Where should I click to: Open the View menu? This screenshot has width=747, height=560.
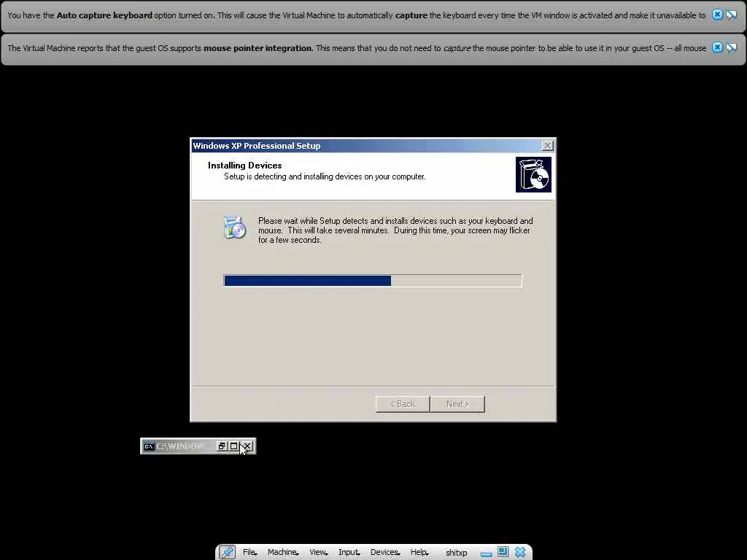tap(318, 553)
